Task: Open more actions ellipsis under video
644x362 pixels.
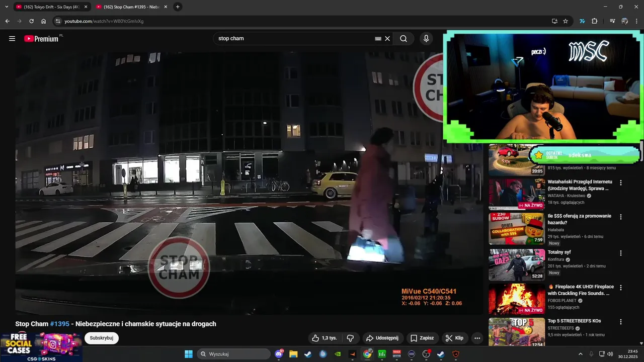Action: pyautogui.click(x=477, y=338)
